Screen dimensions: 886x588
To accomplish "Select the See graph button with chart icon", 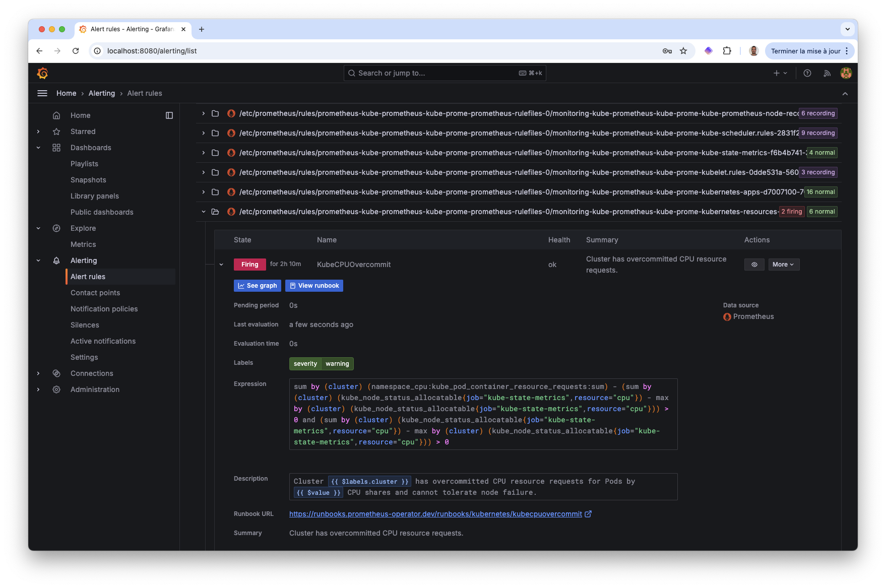I will [257, 286].
